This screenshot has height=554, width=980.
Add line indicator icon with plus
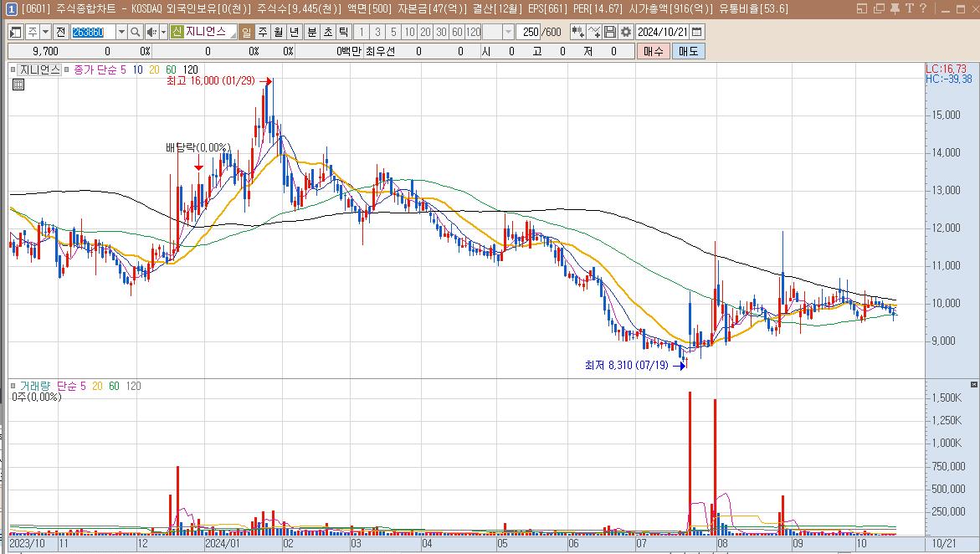(594, 32)
